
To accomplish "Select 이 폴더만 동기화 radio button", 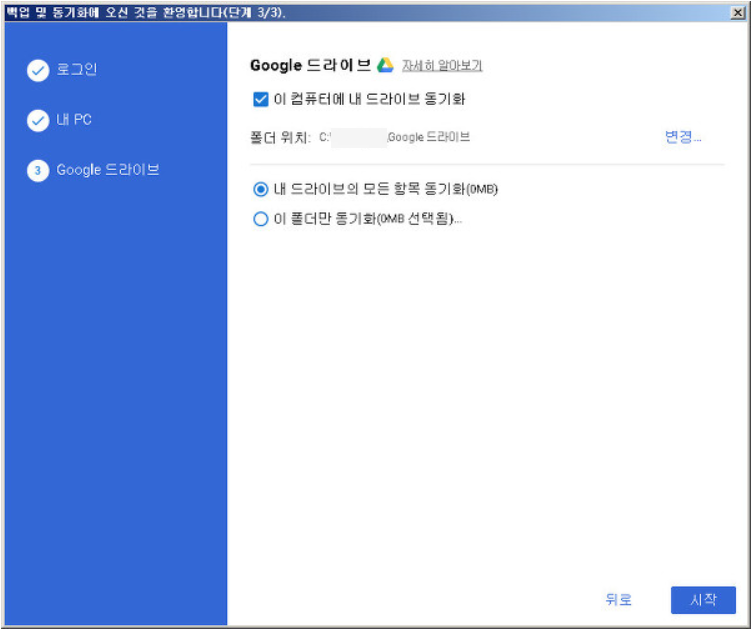I will tap(260, 219).
